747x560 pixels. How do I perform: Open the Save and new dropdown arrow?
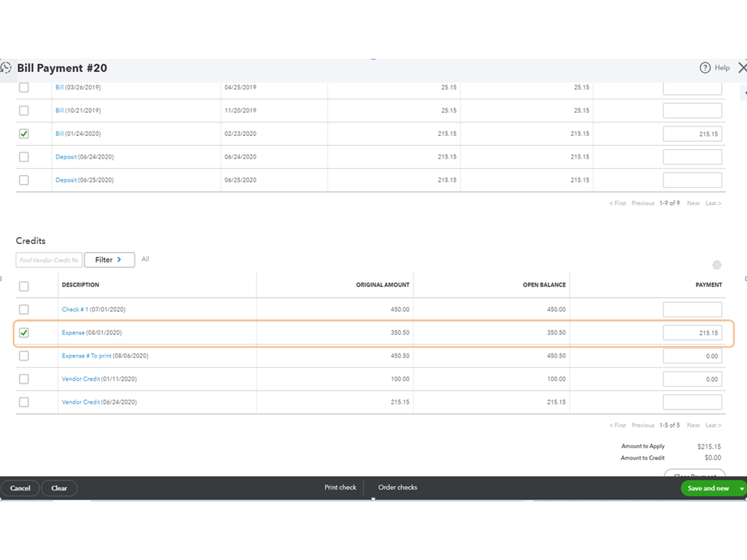[742, 488]
